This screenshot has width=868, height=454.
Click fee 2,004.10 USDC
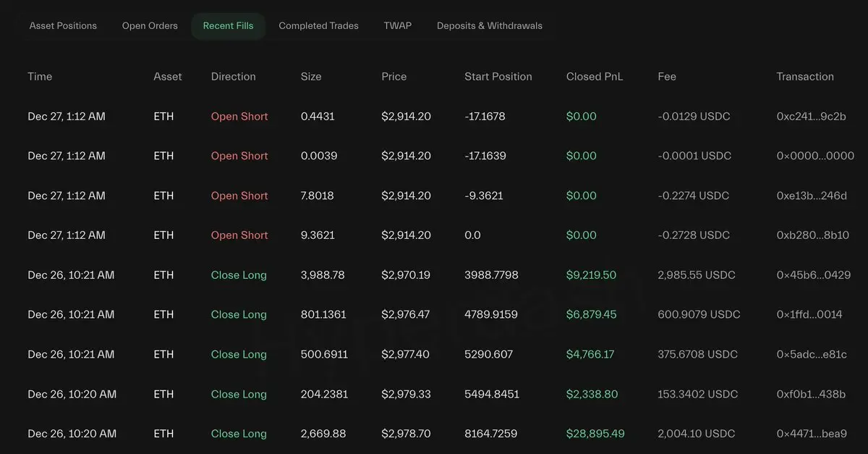(x=697, y=434)
